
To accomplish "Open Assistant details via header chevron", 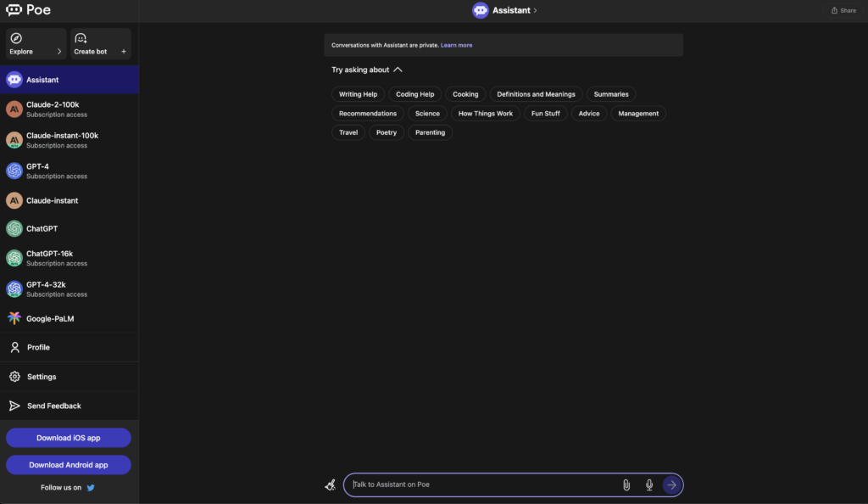I will [536, 10].
